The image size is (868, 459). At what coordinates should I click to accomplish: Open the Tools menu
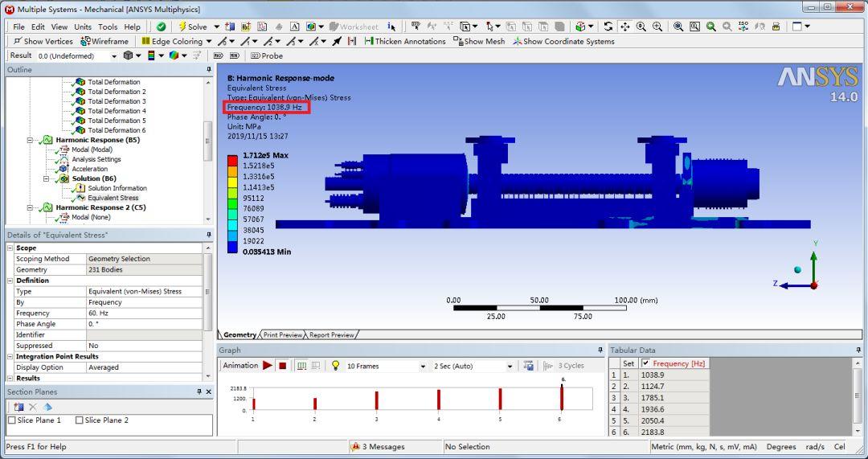[108, 27]
